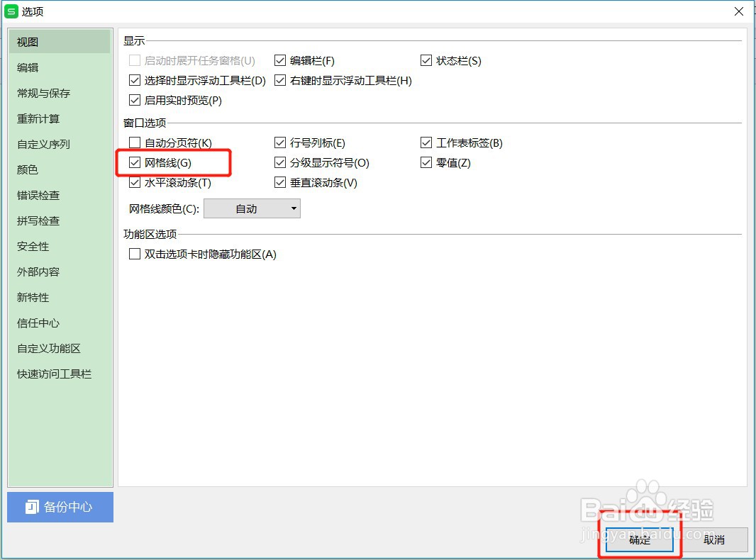756x560 pixels.
Task: Uncheck 选择时显示浮动工具栏(D)
Action: click(135, 80)
